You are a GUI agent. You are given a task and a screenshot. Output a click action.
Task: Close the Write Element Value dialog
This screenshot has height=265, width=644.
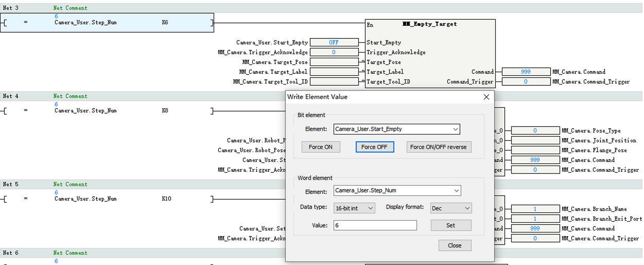[486, 97]
